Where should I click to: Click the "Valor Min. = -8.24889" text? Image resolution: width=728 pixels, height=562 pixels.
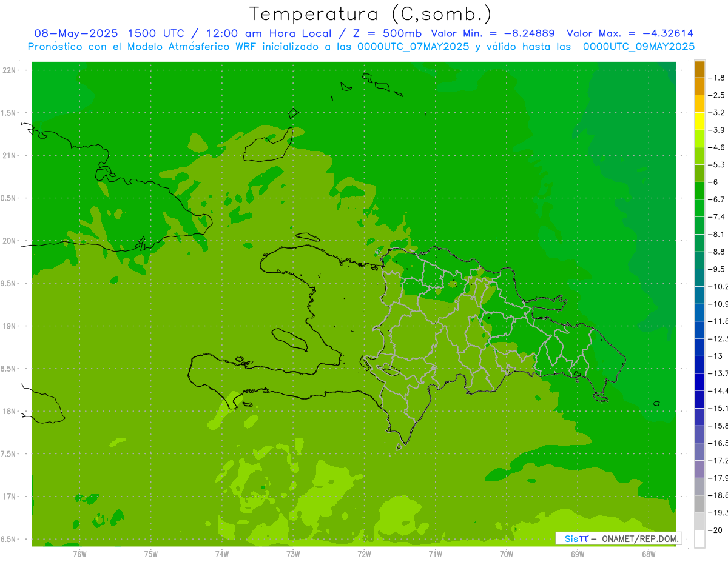[493, 33]
